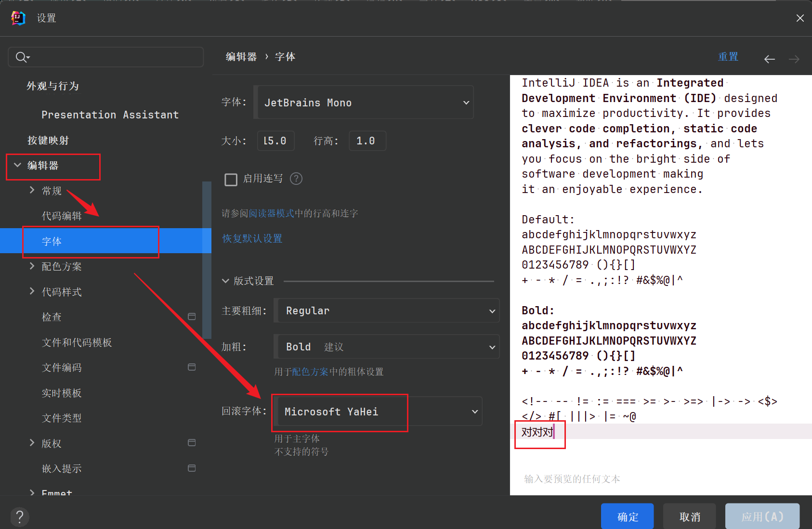This screenshot has width=812, height=529.
Task: Click project-level icon beside 检查
Action: [x=192, y=317]
